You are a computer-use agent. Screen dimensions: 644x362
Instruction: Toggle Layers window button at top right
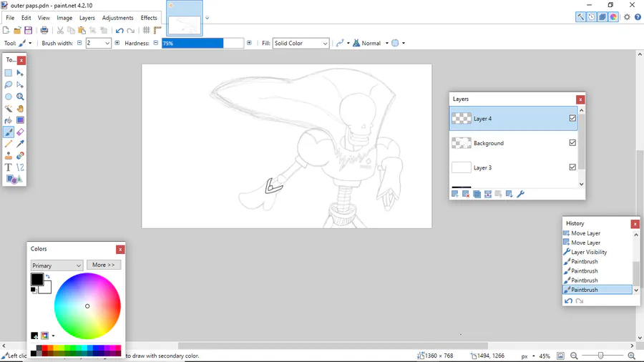coord(602,17)
